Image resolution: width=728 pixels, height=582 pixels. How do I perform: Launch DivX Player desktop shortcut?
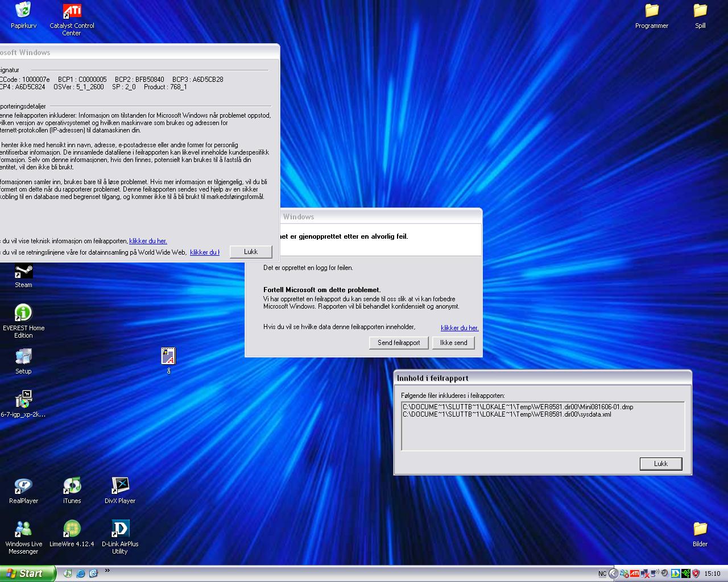click(x=120, y=490)
